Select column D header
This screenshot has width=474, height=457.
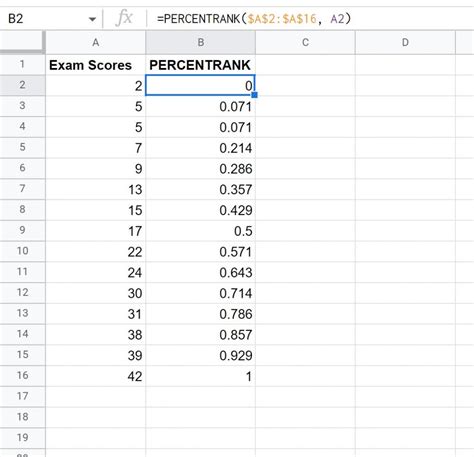tap(405, 42)
